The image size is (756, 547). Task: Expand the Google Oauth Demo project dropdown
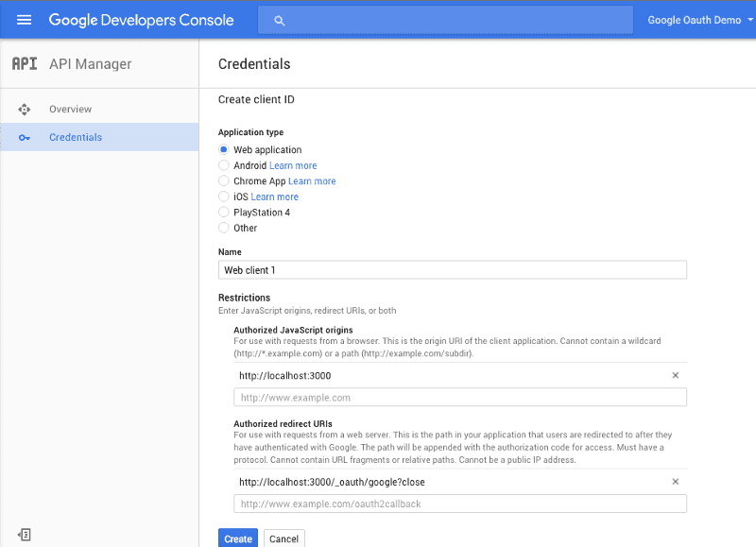[700, 20]
